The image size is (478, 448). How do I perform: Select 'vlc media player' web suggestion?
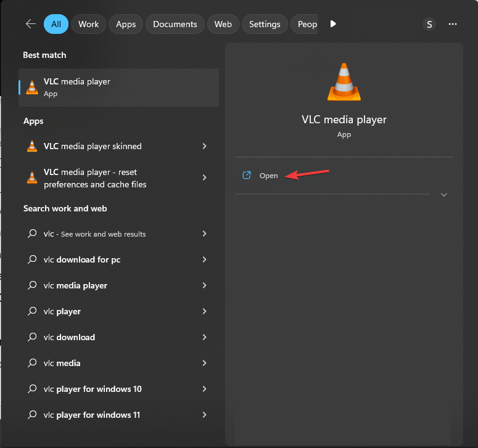point(118,285)
